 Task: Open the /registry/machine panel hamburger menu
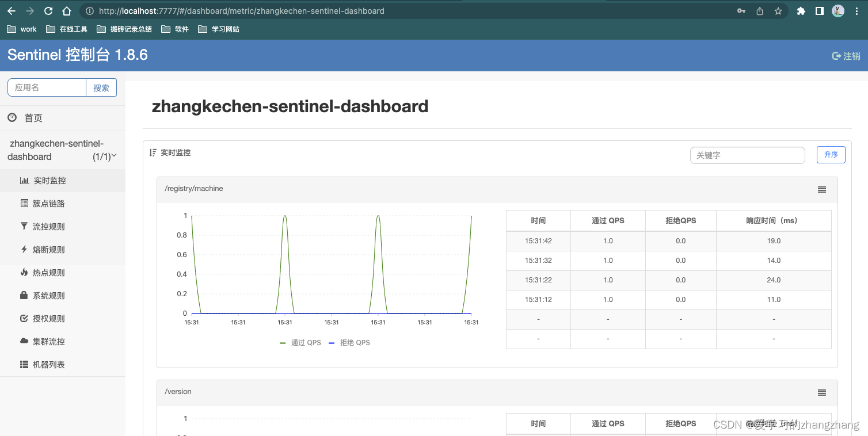[821, 189]
